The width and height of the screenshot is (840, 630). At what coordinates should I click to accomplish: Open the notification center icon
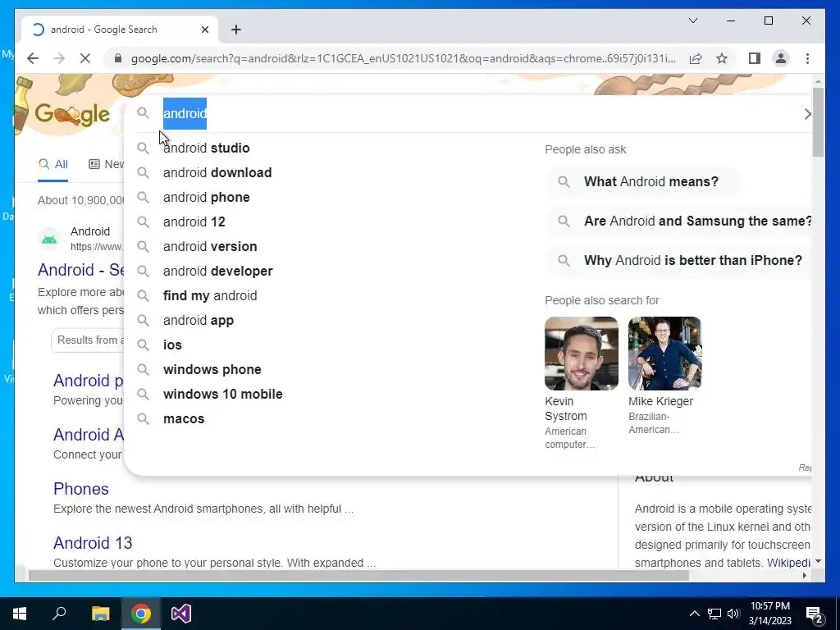pos(815,614)
